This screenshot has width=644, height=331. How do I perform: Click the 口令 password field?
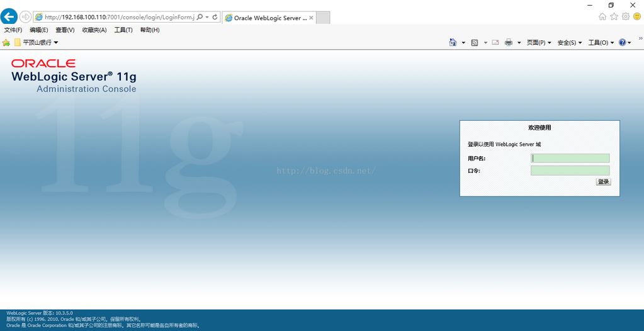coord(570,171)
